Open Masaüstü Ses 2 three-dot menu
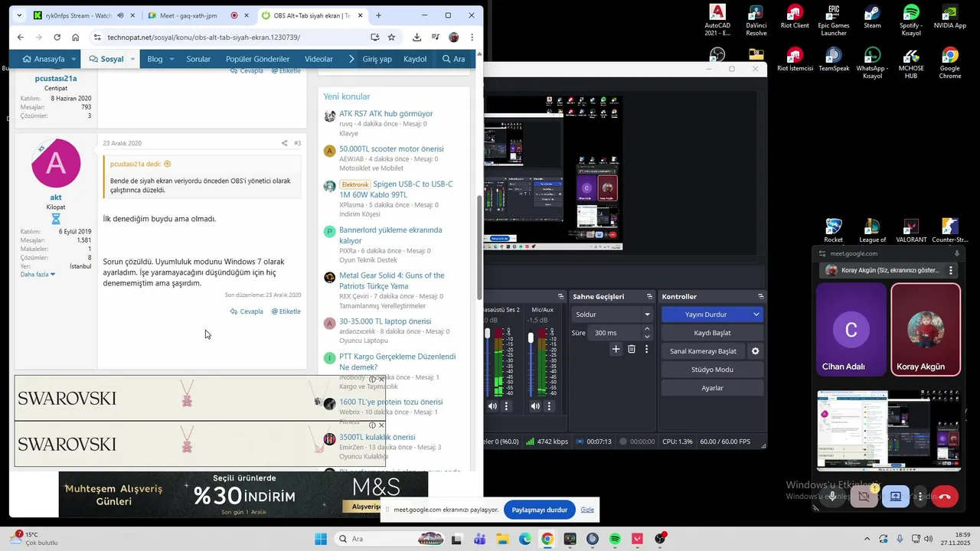Viewport: 980px width, 551px height. tap(506, 406)
